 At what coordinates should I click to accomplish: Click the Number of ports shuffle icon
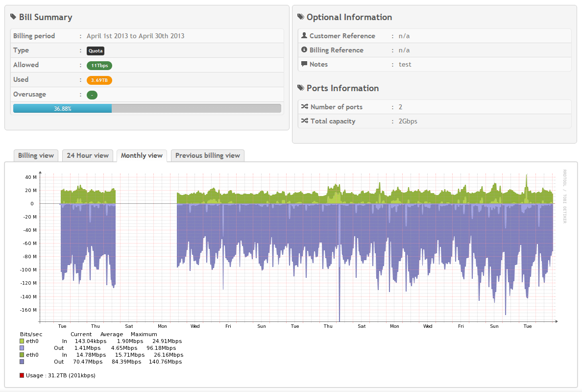[x=304, y=107]
